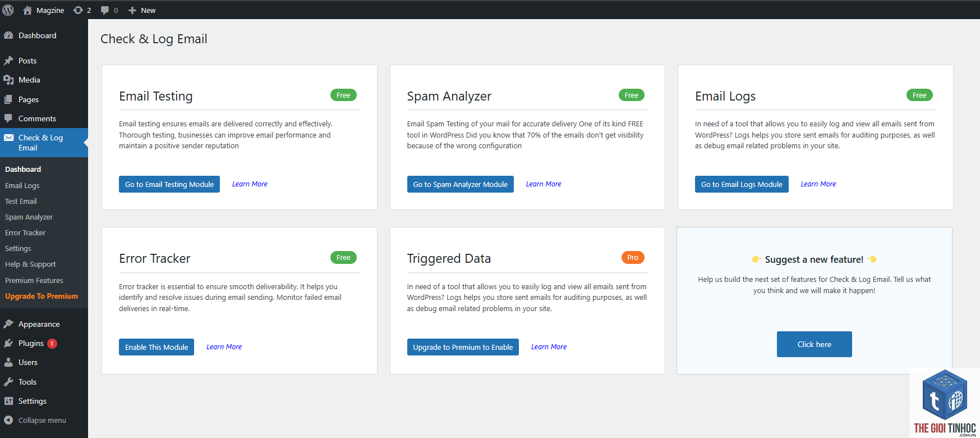Open the Email Logs submenu item
The height and width of the screenshot is (438, 980).
pyautogui.click(x=22, y=185)
